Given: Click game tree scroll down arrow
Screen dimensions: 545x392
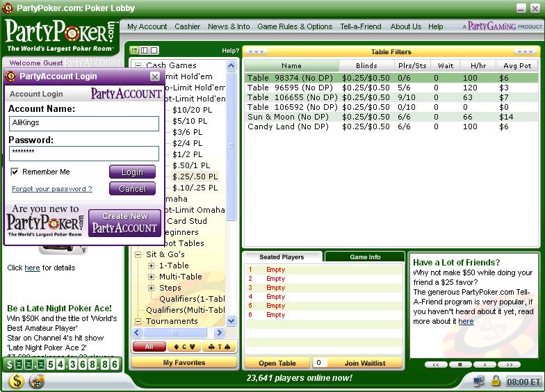Looking at the screenshot, I should [231, 321].
